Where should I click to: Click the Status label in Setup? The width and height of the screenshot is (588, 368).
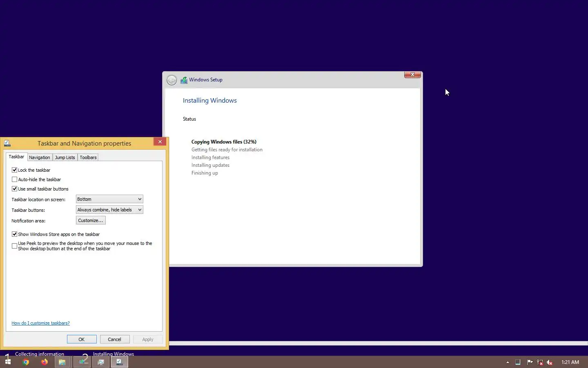click(x=189, y=119)
